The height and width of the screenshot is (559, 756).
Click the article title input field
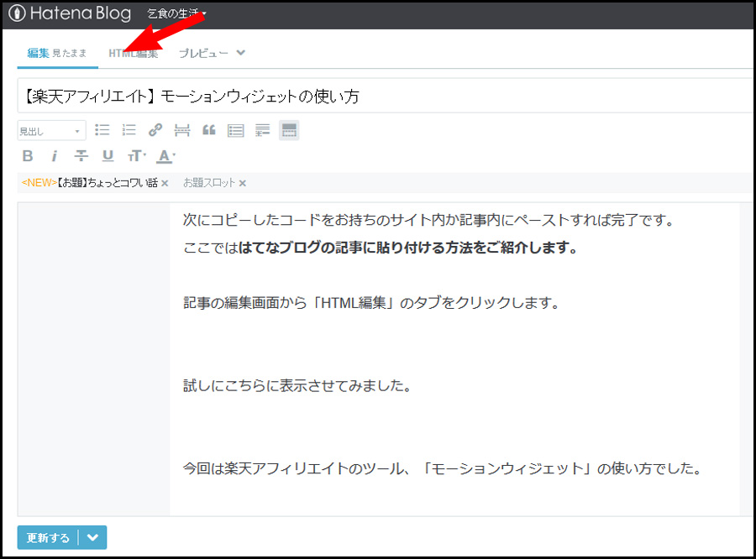(x=385, y=96)
